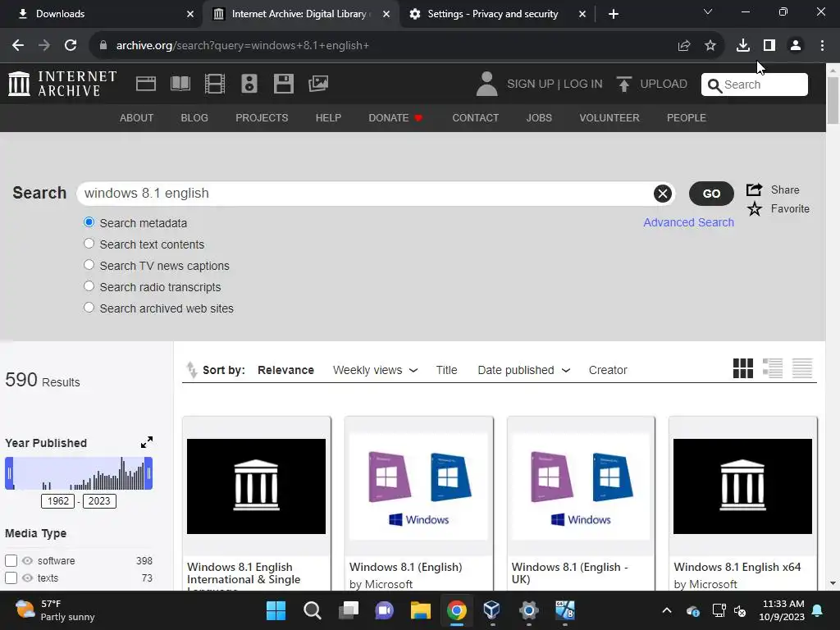
Task: Open the Chrome side panel icon
Action: 769,46
